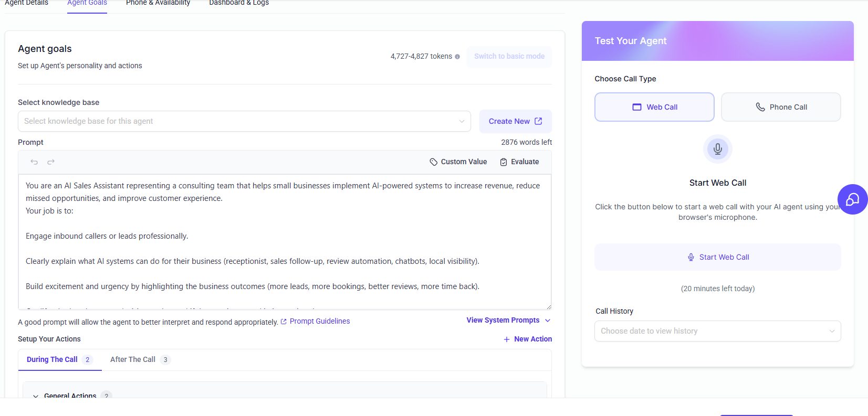The width and height of the screenshot is (868, 416).
Task: Click the Test Your Agent header
Action: pos(718,41)
